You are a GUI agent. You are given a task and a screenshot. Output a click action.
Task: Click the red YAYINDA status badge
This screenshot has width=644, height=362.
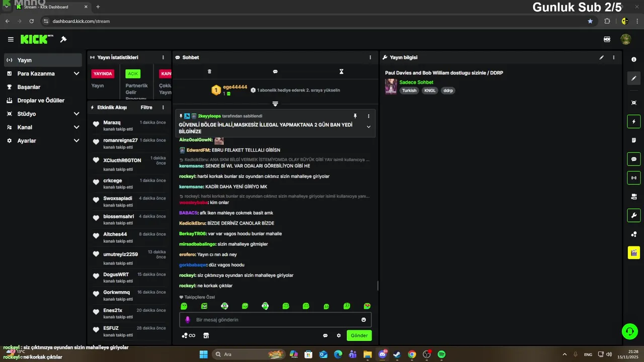click(x=103, y=73)
